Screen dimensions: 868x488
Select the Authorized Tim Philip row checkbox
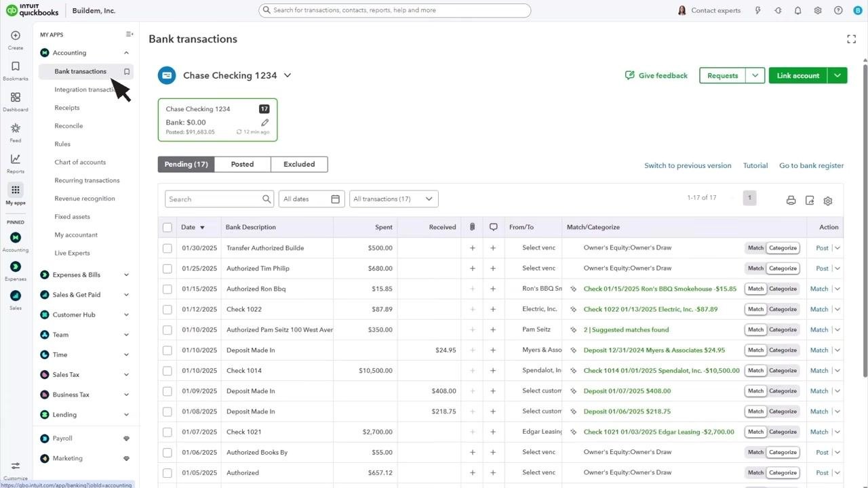click(167, 268)
